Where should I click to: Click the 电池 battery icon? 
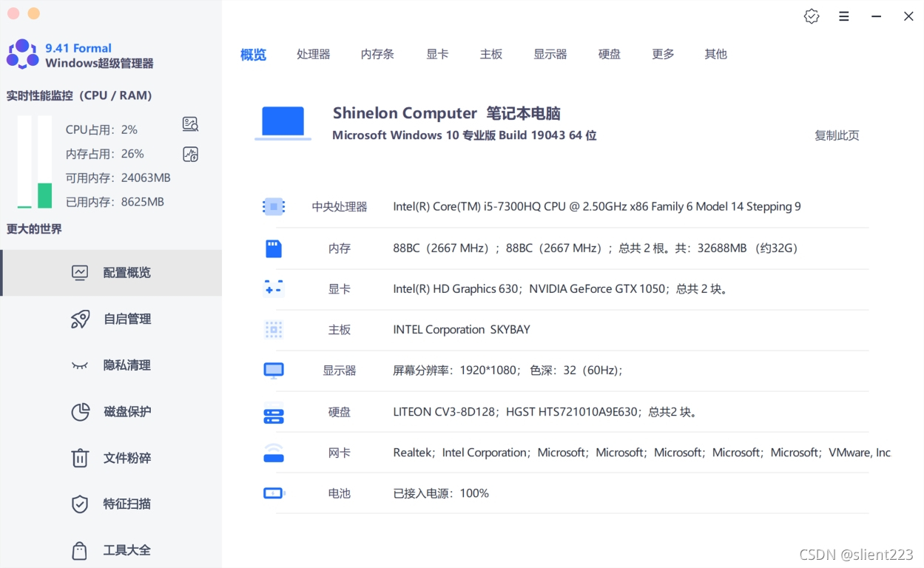(274, 493)
